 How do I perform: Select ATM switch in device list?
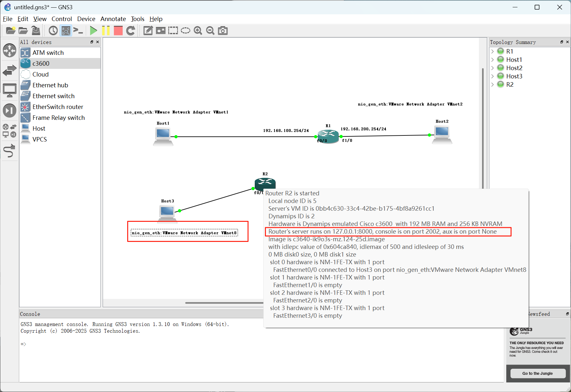coord(60,53)
